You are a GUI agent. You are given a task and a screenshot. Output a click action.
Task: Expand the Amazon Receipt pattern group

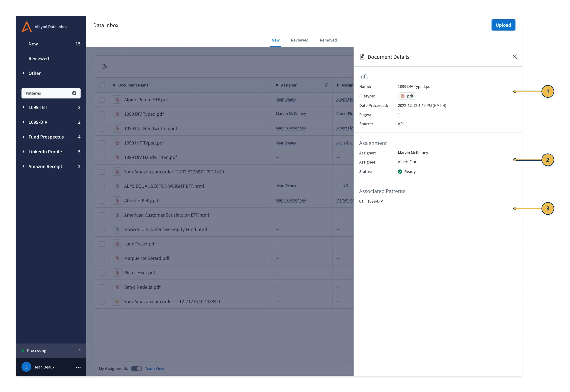click(23, 166)
